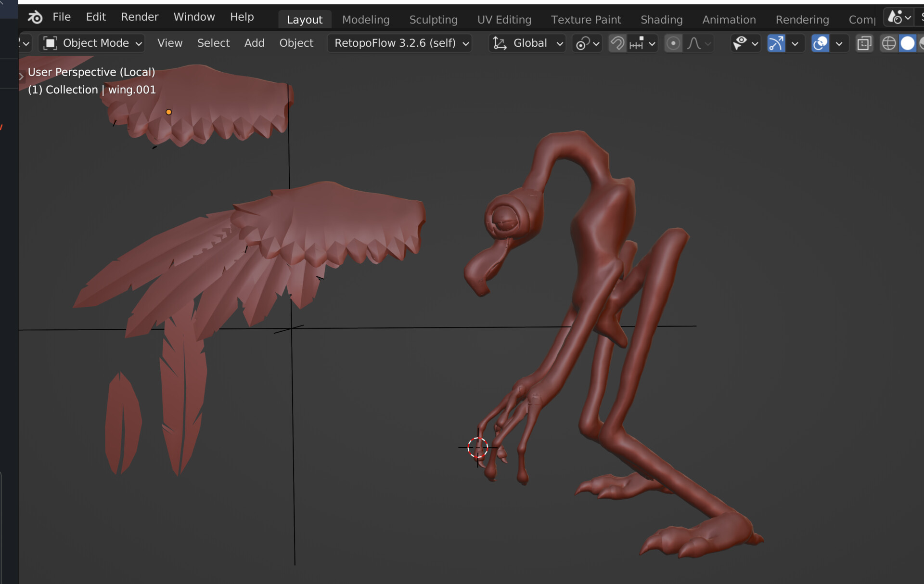924x584 pixels.
Task: Toggle the proportional editing falloff curve
Action: 694,43
